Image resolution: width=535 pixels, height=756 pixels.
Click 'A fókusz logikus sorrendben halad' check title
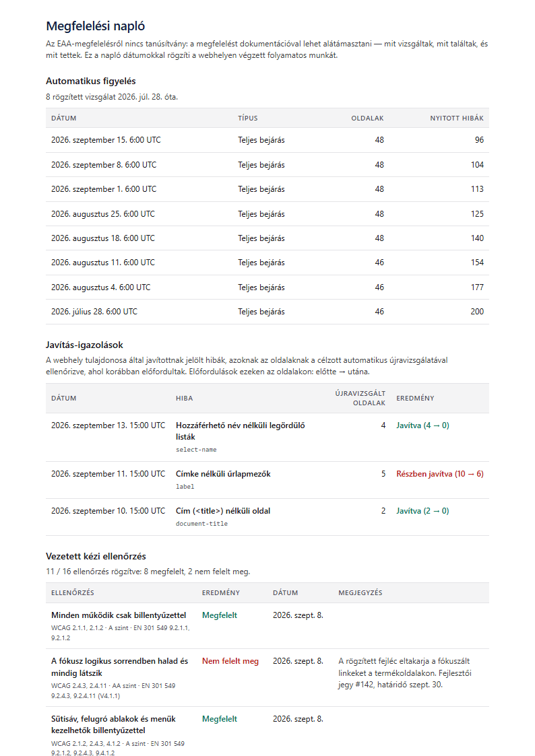coord(120,667)
